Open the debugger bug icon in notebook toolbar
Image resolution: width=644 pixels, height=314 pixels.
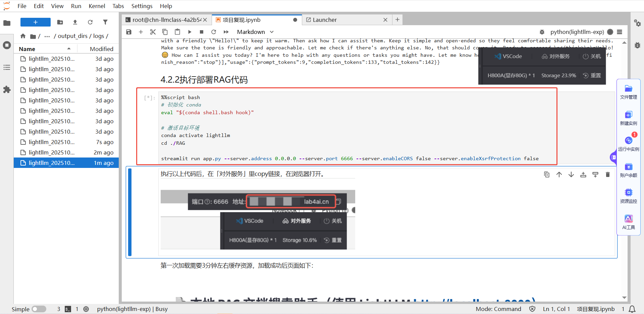(542, 32)
